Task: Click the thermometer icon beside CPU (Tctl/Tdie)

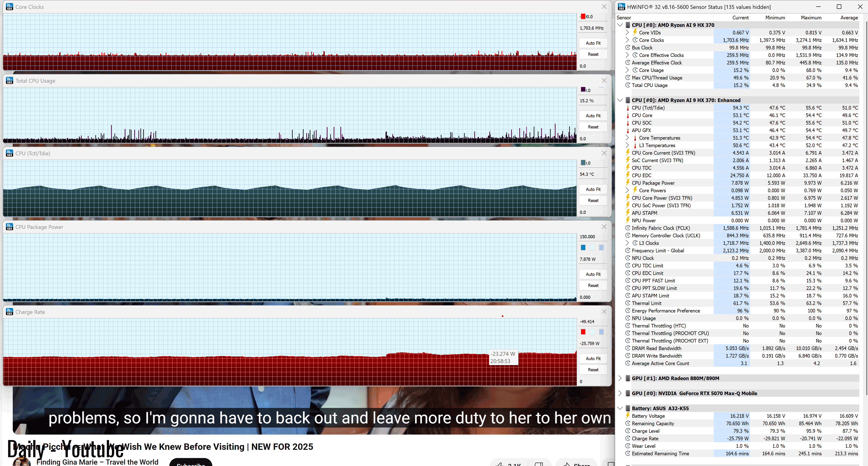Action: coord(628,108)
